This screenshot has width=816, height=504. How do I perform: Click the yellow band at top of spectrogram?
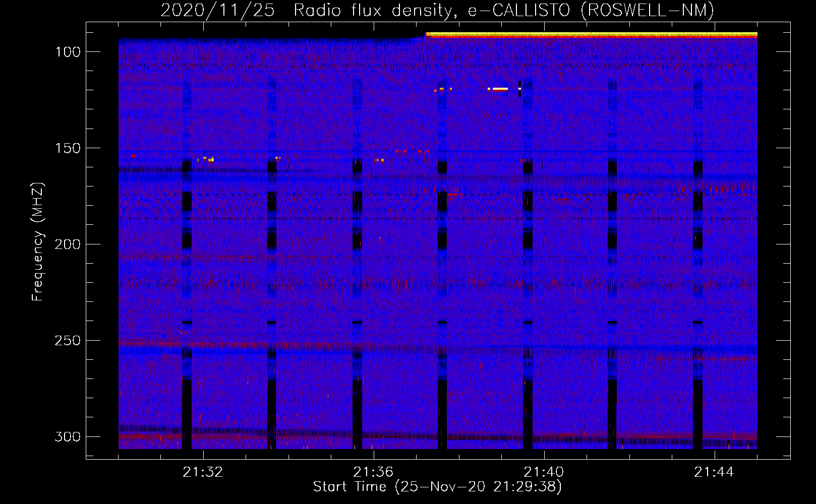[592, 34]
